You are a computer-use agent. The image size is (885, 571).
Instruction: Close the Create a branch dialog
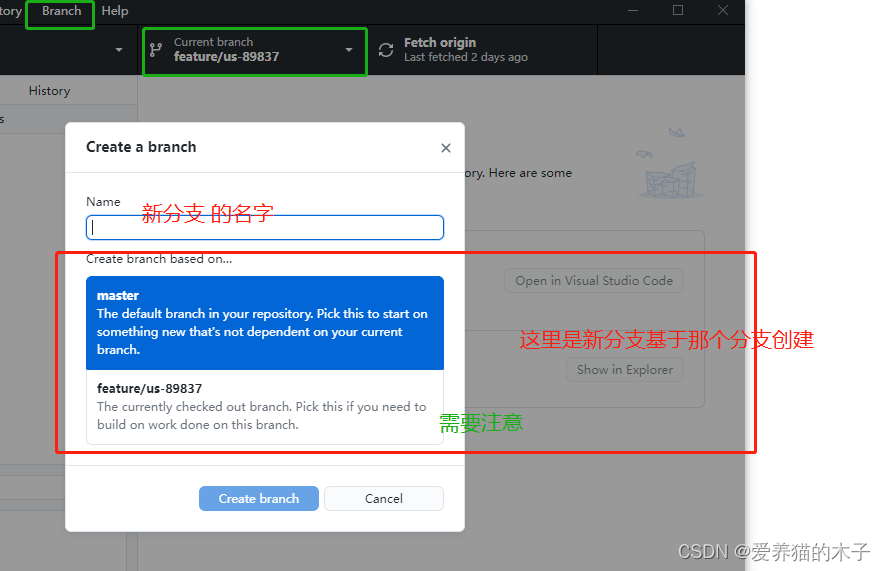[446, 148]
